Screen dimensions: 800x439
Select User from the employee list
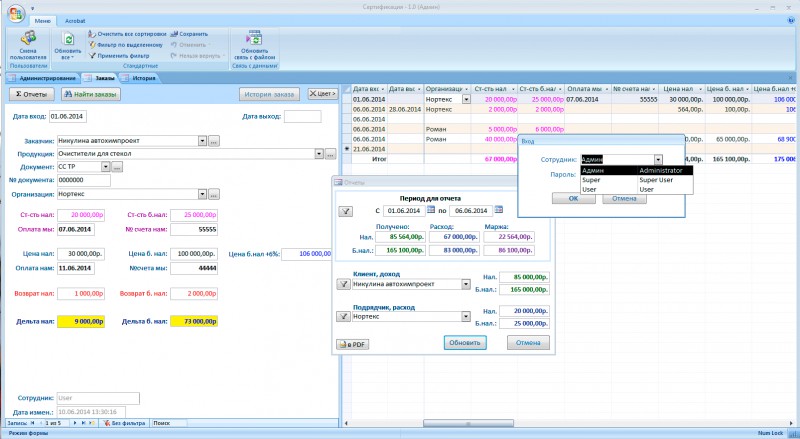[x=637, y=189]
